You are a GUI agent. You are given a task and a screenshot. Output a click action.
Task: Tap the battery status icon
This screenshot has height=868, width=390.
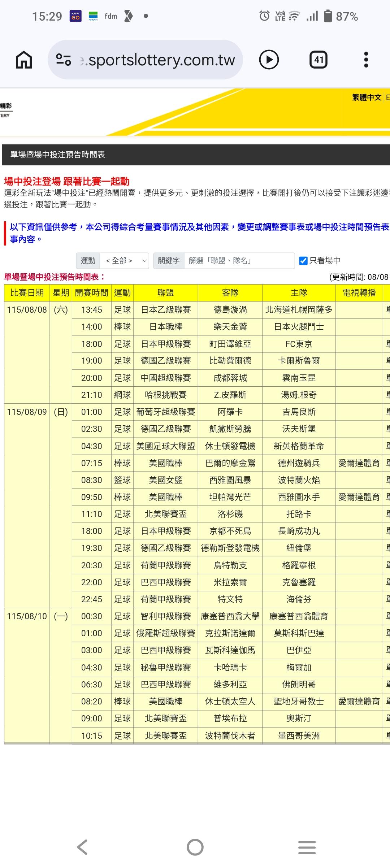tap(328, 16)
